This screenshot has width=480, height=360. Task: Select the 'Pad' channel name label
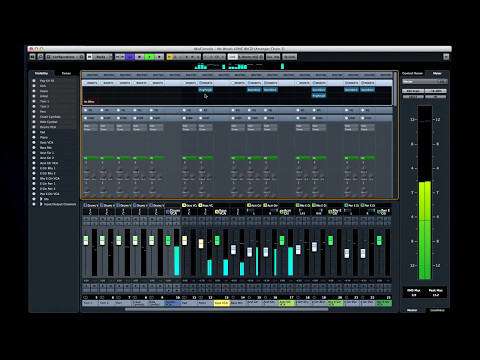coord(189,303)
